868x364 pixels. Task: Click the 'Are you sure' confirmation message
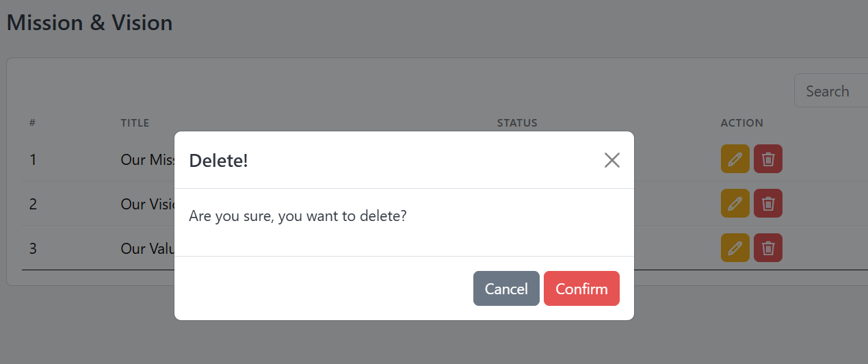(x=298, y=216)
